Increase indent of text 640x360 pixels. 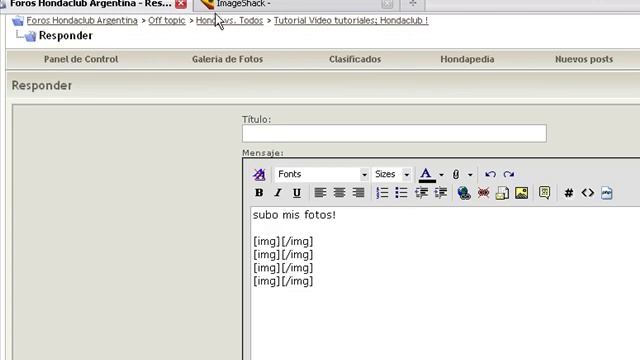(x=440, y=193)
